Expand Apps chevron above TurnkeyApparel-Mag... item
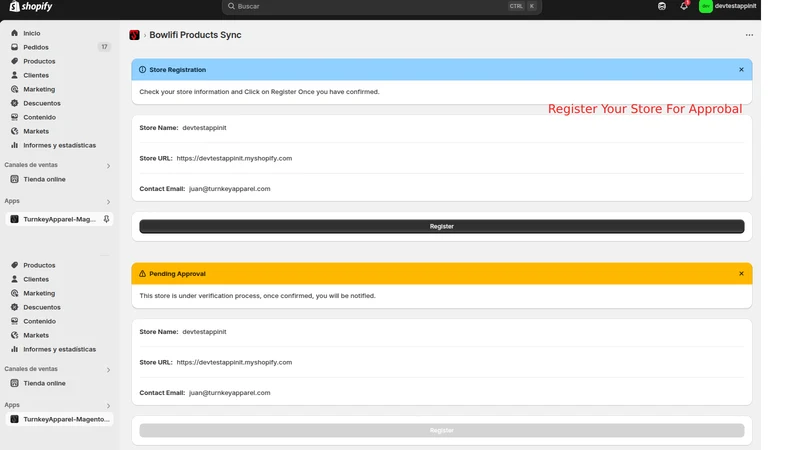 [108, 202]
